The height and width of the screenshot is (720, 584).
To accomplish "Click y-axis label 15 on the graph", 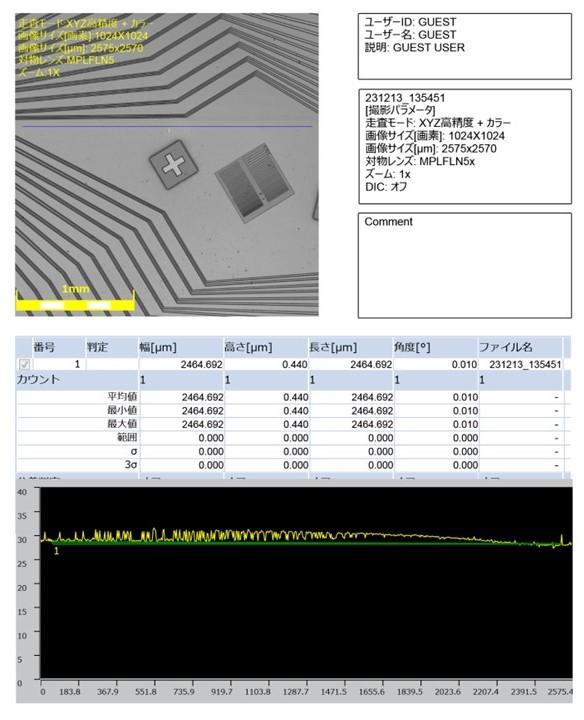I will click(x=22, y=612).
